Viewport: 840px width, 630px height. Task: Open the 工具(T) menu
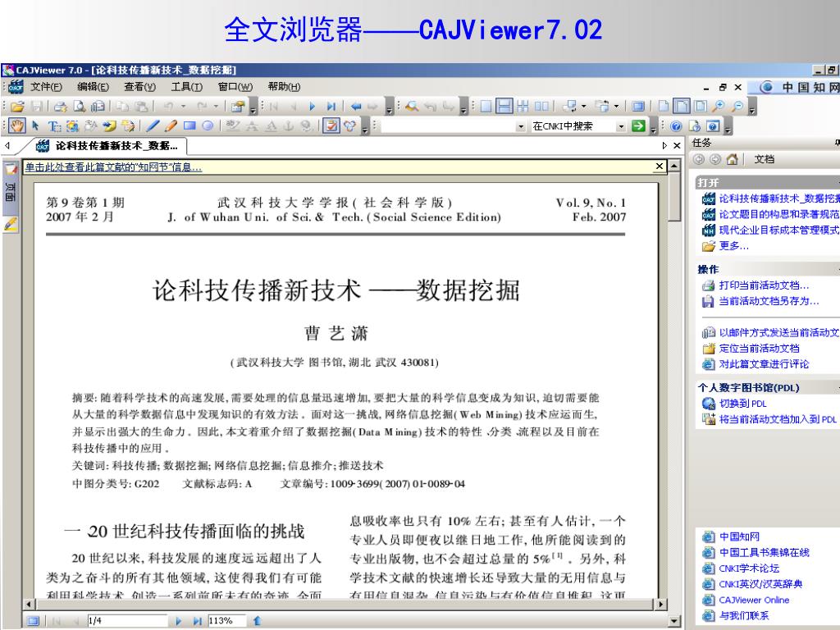[x=186, y=86]
